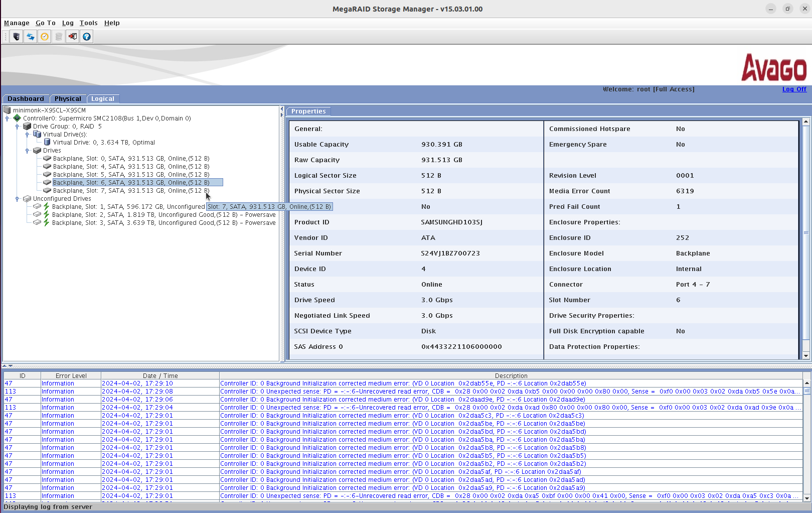Click the Properties panel scroll down arrow

[806, 356]
